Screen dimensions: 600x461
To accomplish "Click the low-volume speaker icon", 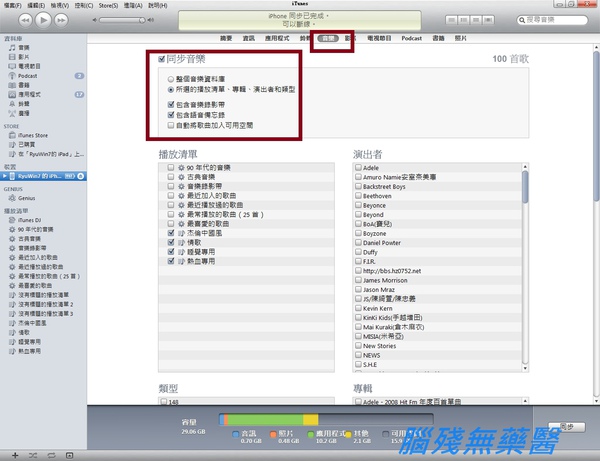I will pyautogui.click(x=95, y=20).
